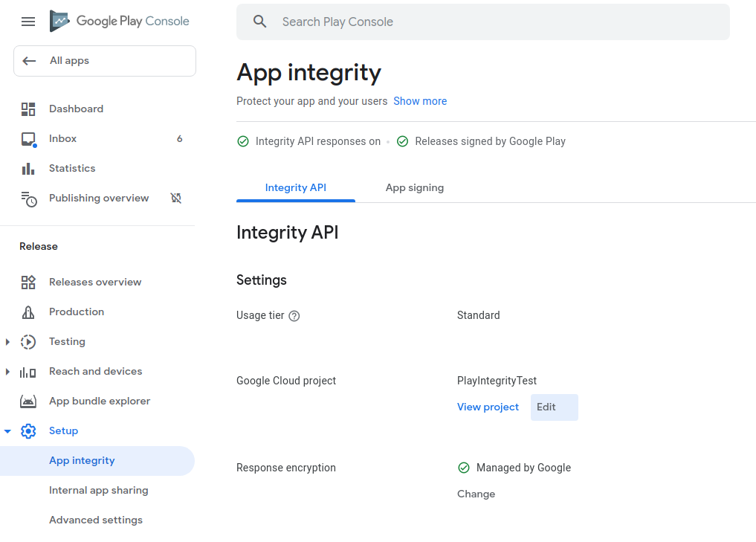
Task: Switch to the App signing tab
Action: tap(414, 187)
